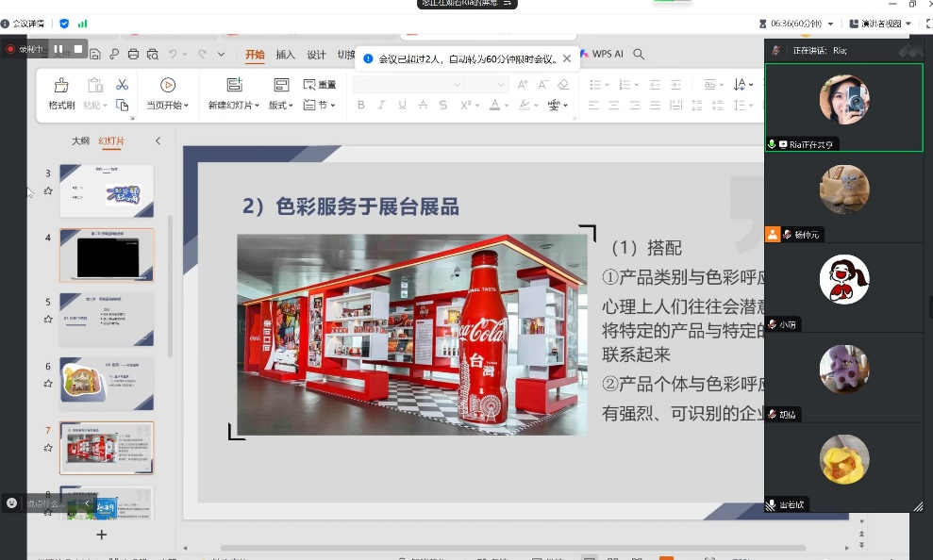Toggle favorite star on slide 3
Image resolution: width=933 pixels, height=560 pixels.
point(48,190)
